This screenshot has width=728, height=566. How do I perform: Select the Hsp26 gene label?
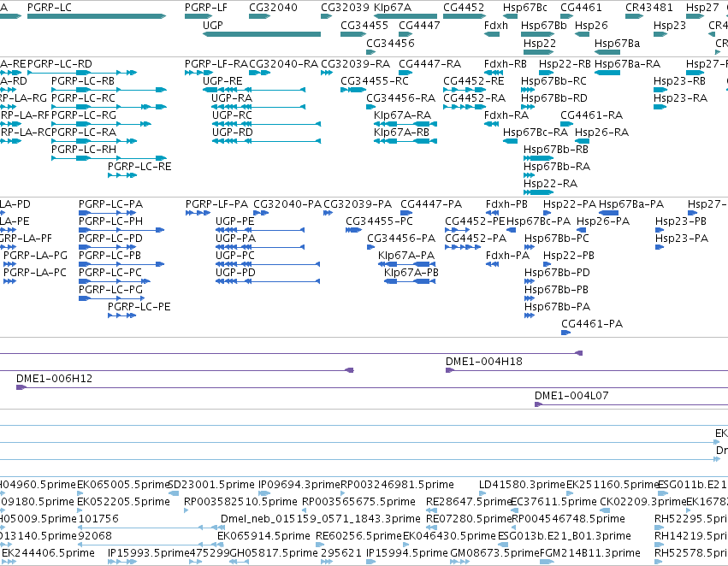[x=591, y=26]
